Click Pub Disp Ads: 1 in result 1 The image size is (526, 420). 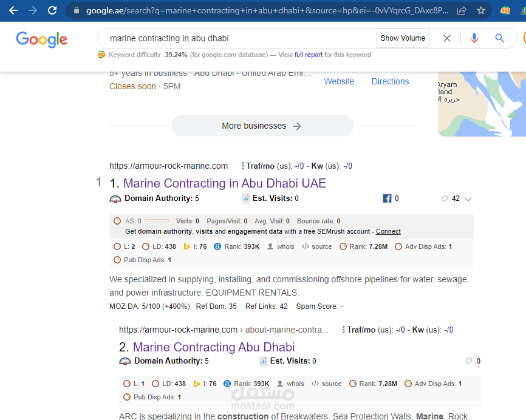[x=142, y=260]
